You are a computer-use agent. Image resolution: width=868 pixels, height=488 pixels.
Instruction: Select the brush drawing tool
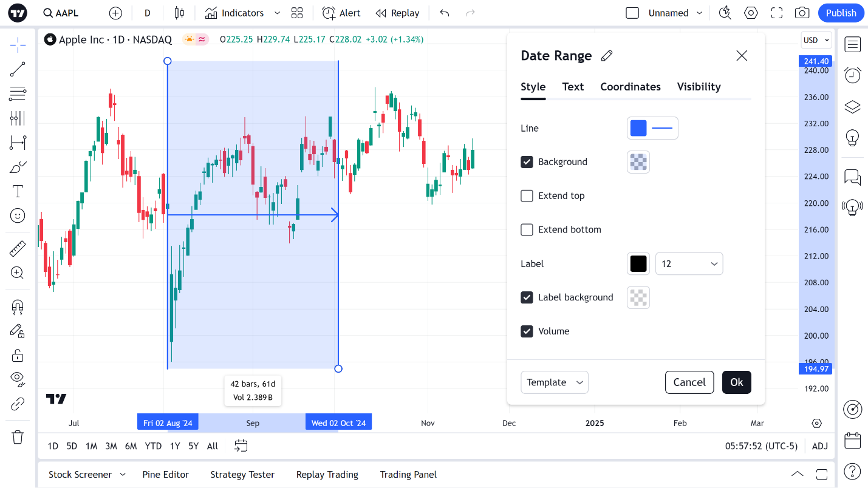[18, 168]
